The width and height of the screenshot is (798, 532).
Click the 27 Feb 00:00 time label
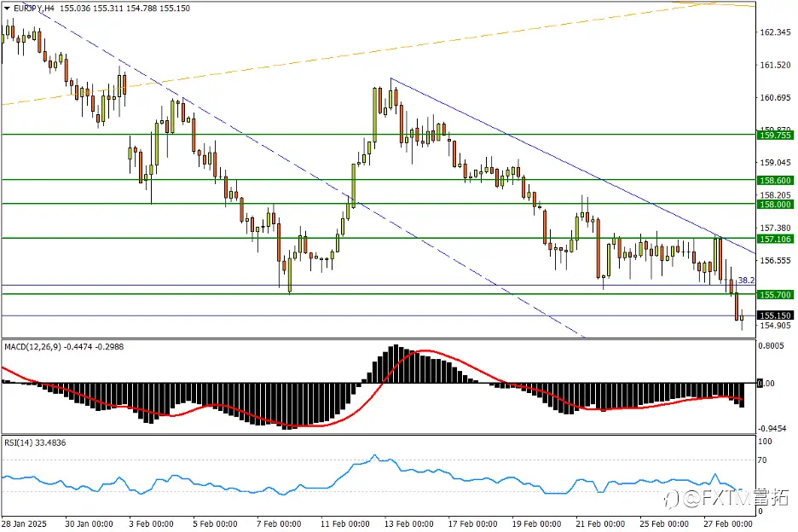728,523
